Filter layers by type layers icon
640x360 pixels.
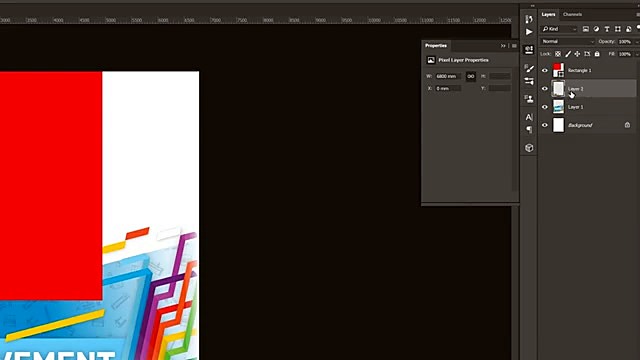point(607,29)
